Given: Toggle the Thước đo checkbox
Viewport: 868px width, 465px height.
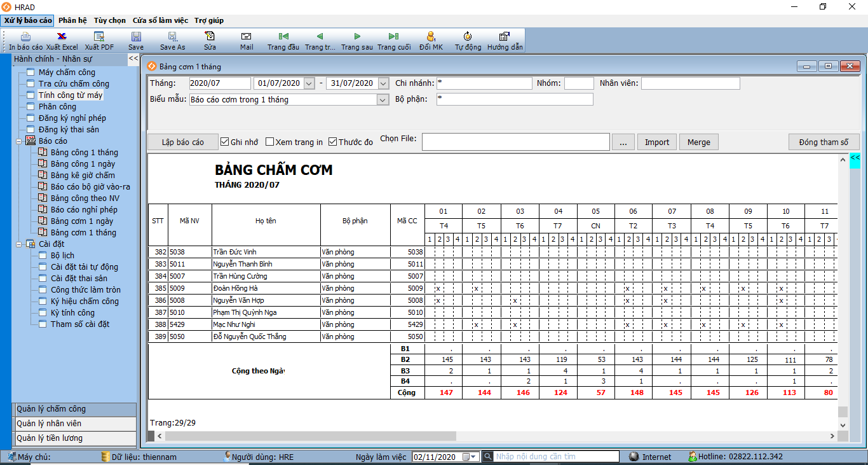Looking at the screenshot, I should tap(332, 142).
